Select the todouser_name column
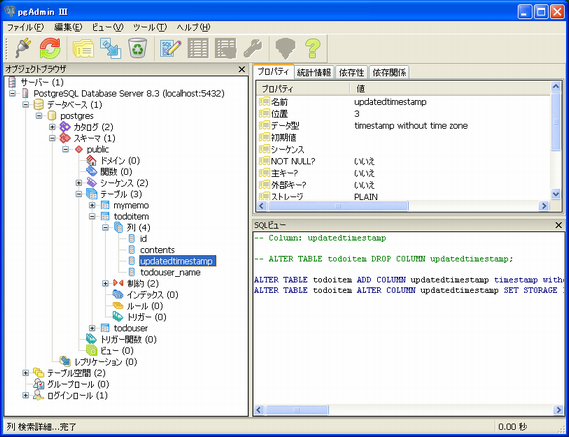 tap(170, 272)
